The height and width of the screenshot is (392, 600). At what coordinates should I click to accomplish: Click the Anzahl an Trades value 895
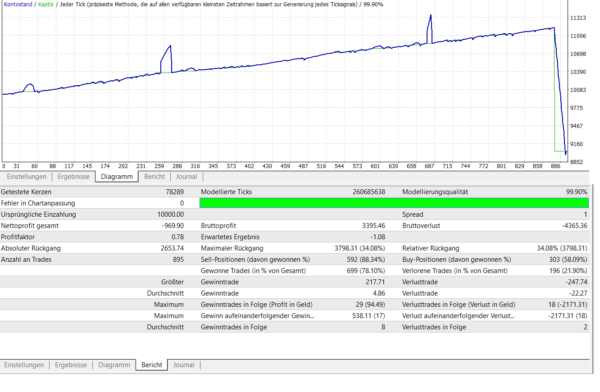tap(178, 260)
